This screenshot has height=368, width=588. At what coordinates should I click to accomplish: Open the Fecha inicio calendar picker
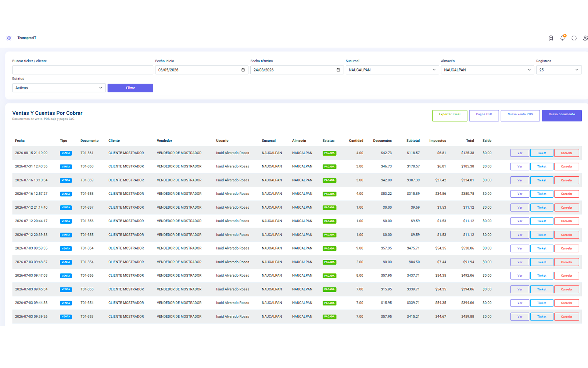[x=243, y=70]
